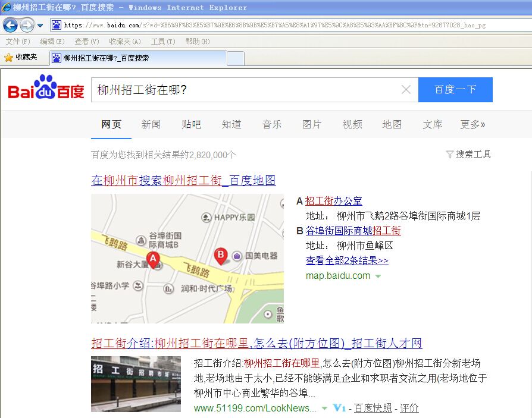Click the HAPPY乐园 map icon
The image size is (532, 418).
[x=206, y=217]
